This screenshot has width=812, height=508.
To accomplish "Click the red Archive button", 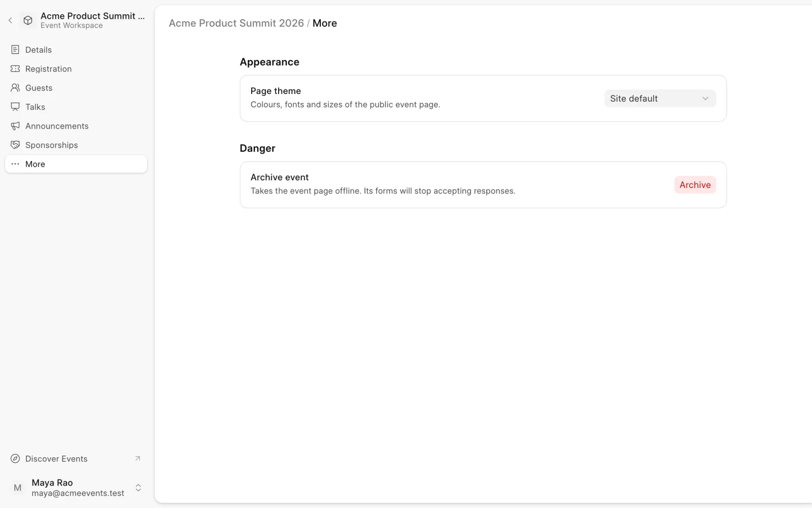I will [x=695, y=185].
